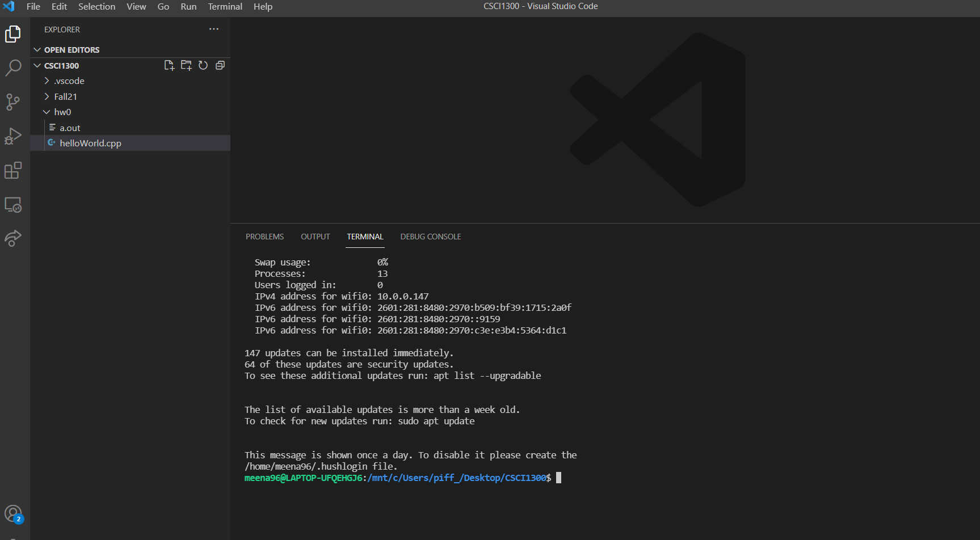Collapse the Open Editors section
Image resolution: width=980 pixels, height=540 pixels.
pyautogui.click(x=37, y=50)
